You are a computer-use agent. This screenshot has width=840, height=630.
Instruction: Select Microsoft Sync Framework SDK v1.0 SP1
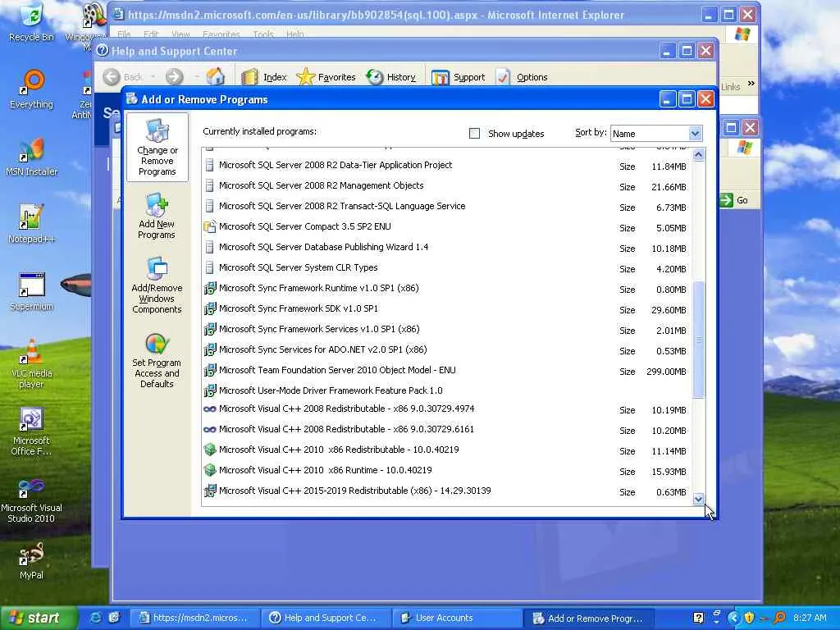click(445, 309)
